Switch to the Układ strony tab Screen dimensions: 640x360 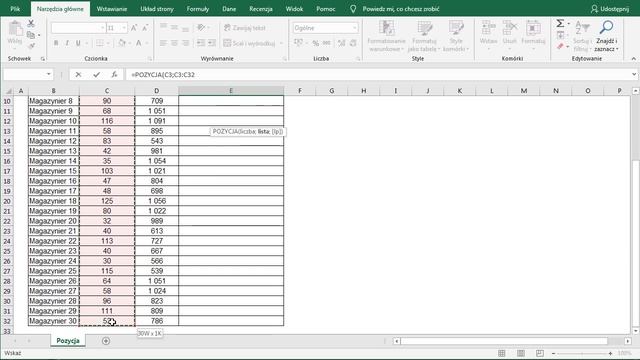click(157, 9)
